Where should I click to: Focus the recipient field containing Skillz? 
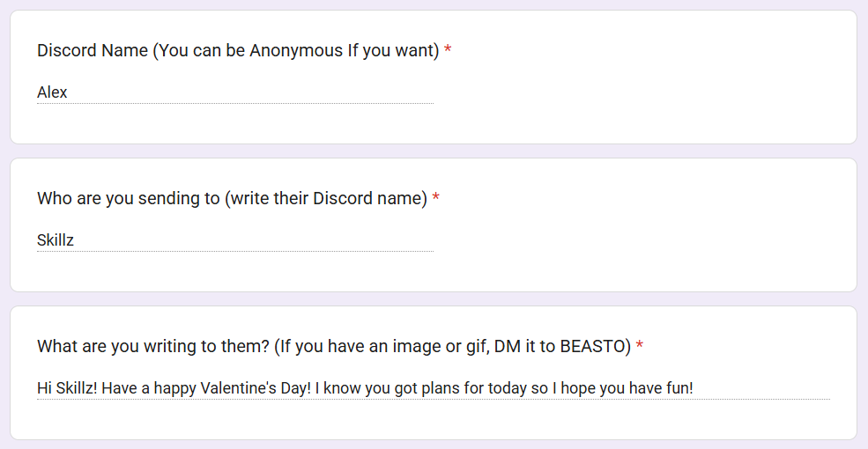coord(234,240)
